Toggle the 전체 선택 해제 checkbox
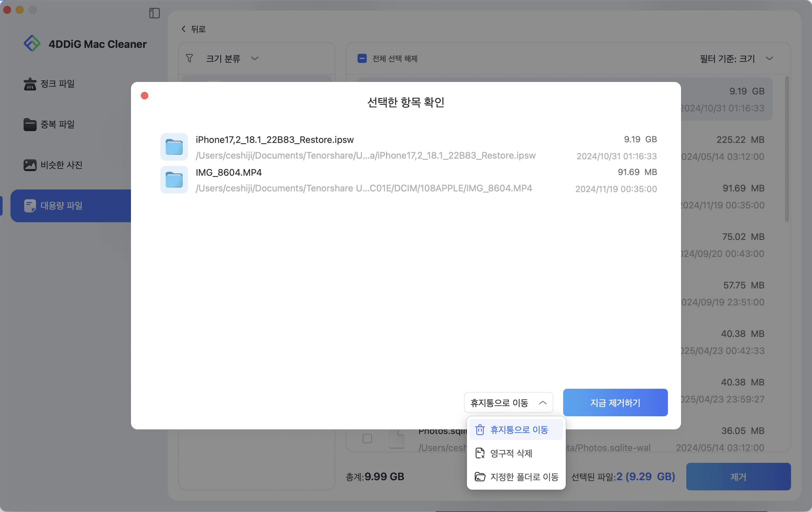Screen dimensions: 812x512 pyautogui.click(x=362, y=58)
